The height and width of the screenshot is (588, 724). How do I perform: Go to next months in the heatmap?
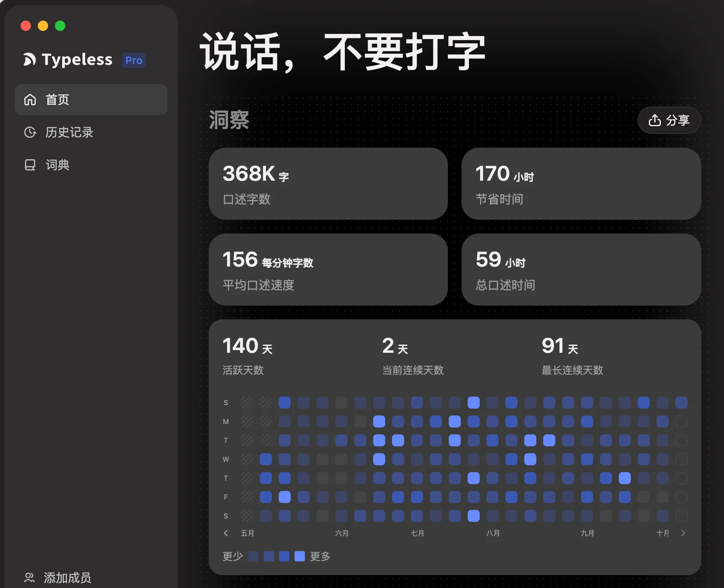click(x=683, y=533)
